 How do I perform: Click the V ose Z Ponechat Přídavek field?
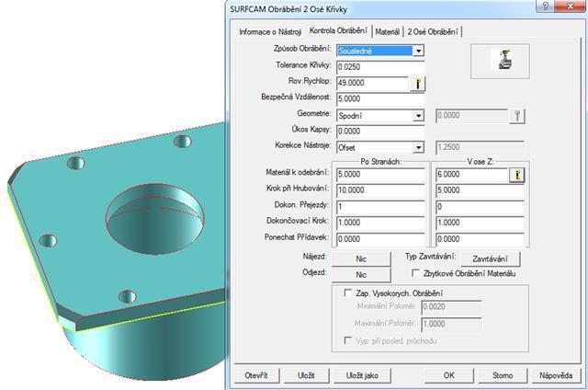(x=480, y=239)
